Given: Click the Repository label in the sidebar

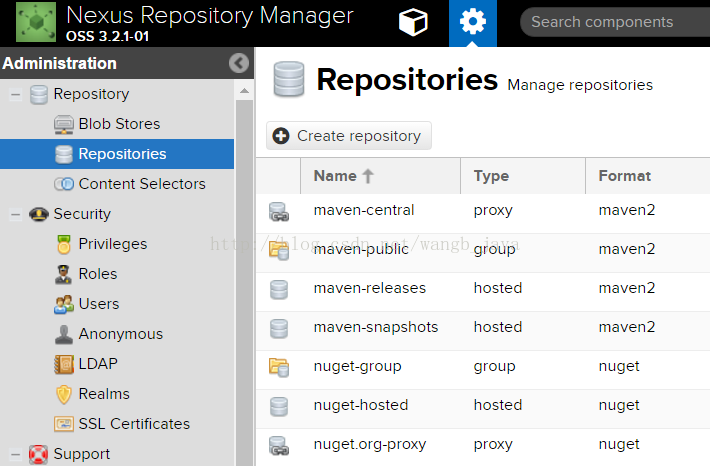Looking at the screenshot, I should (91, 94).
